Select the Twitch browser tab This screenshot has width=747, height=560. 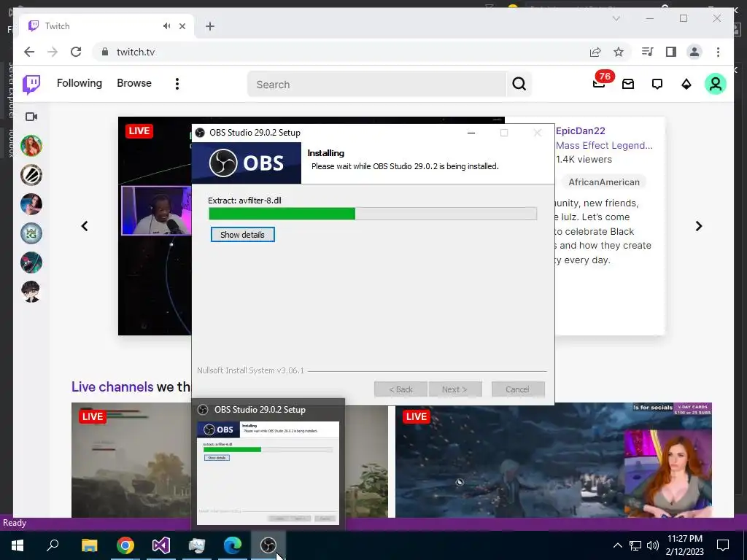tap(107, 26)
